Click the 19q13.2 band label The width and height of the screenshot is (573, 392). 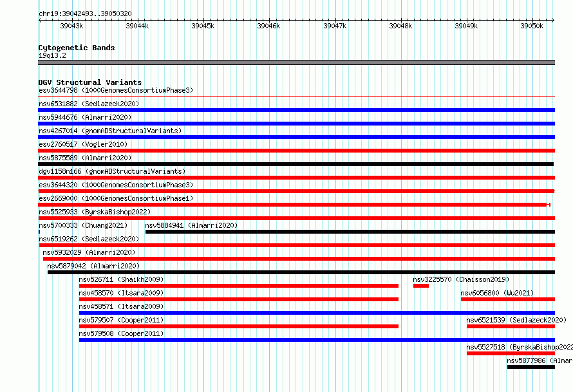52,55
